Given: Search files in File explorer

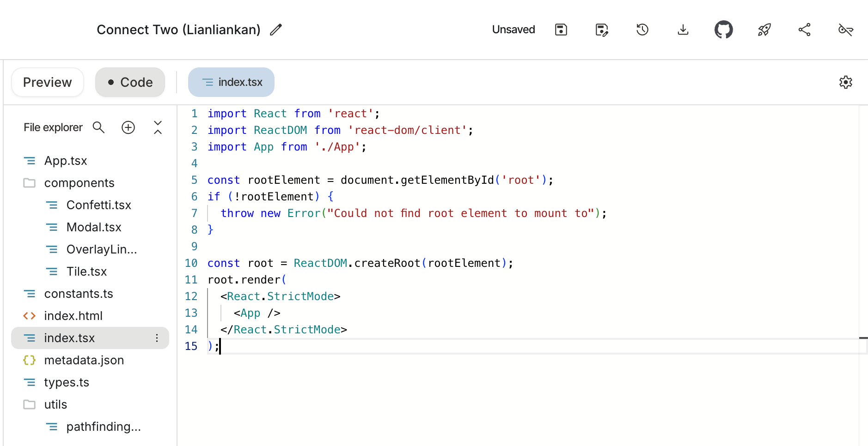Looking at the screenshot, I should click(98, 127).
